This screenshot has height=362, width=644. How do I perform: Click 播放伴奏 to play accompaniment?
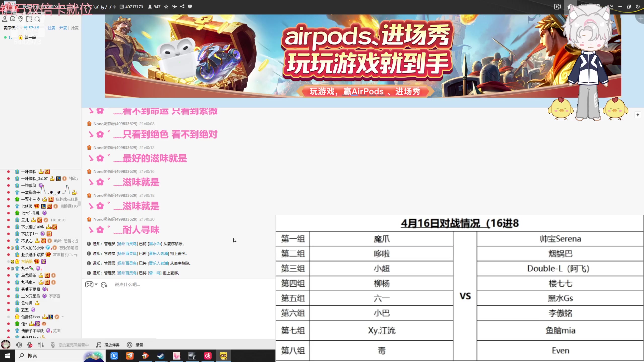pos(108,345)
